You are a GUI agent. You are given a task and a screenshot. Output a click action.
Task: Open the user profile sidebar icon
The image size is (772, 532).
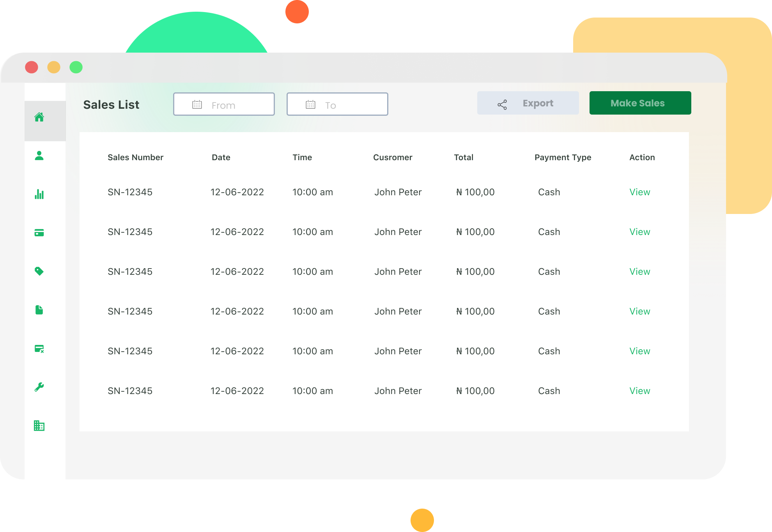39,156
